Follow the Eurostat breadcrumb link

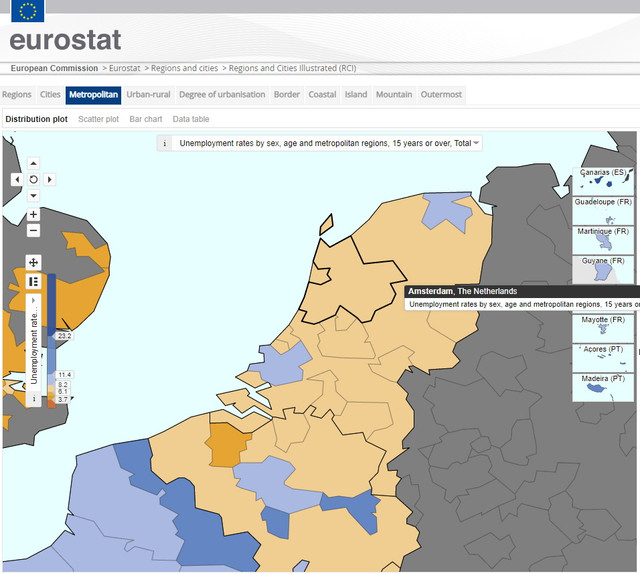click(x=124, y=68)
